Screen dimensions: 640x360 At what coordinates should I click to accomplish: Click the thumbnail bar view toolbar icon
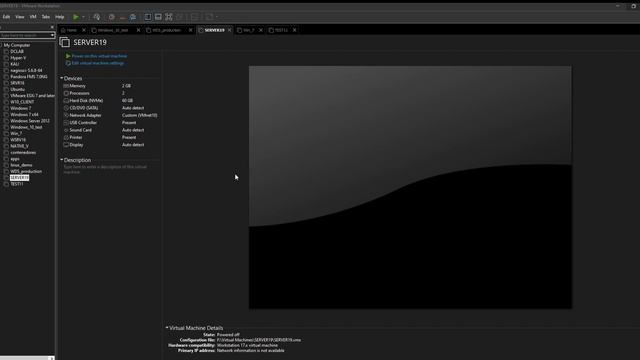coord(158,17)
